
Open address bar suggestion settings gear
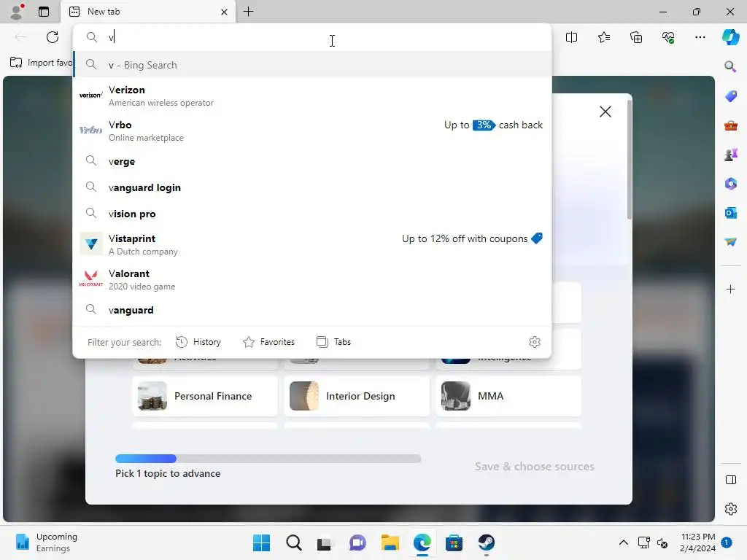(x=535, y=342)
